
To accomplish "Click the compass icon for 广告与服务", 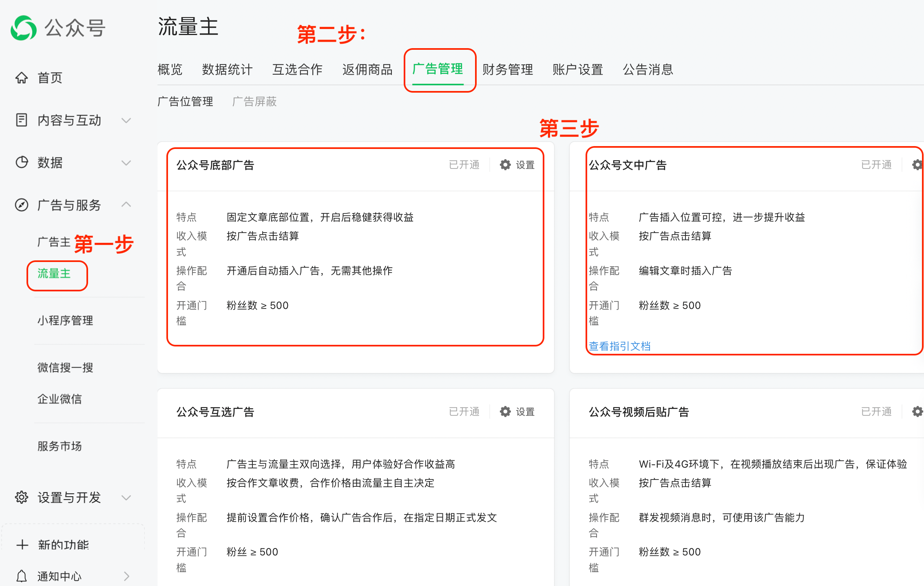I will 22,205.
